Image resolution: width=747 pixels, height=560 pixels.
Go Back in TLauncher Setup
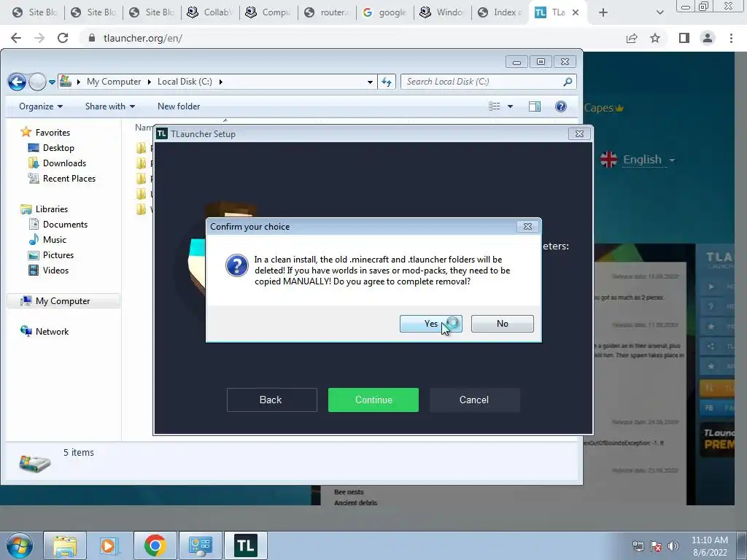click(x=271, y=400)
